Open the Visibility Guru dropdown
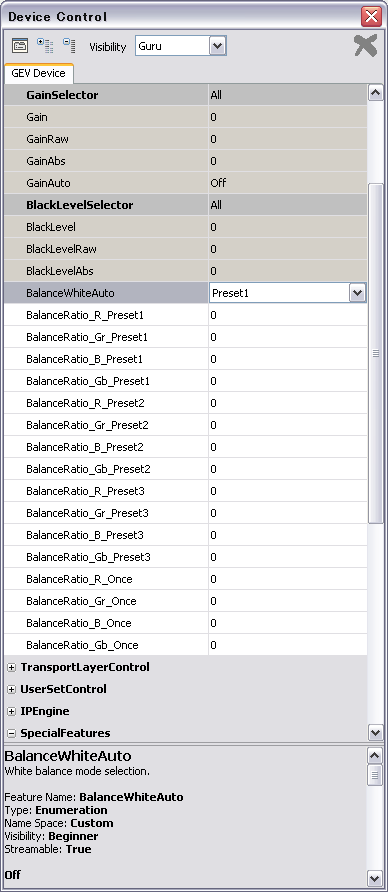The image size is (388, 892). click(x=217, y=46)
